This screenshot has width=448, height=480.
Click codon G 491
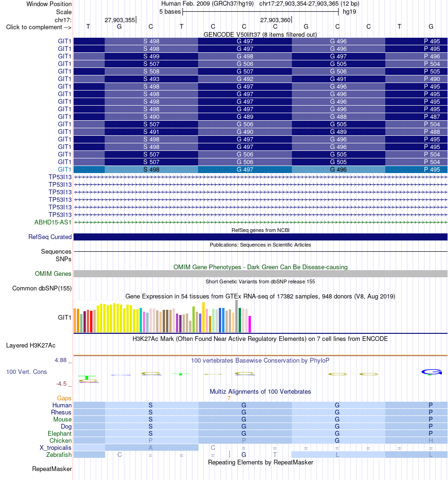pyautogui.click(x=338, y=79)
